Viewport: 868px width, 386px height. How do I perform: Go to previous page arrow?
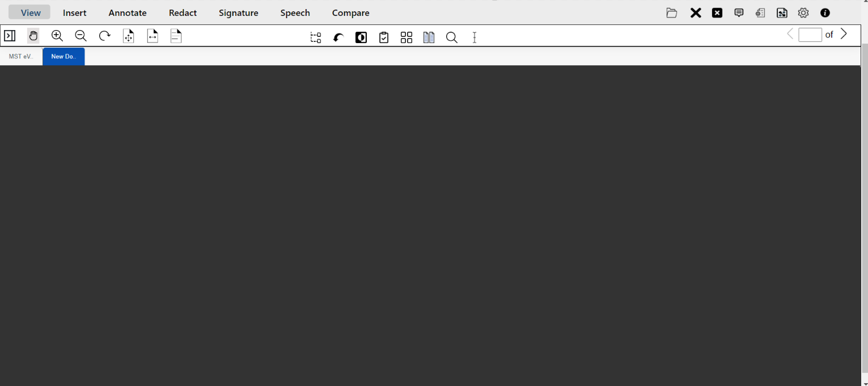[790, 34]
